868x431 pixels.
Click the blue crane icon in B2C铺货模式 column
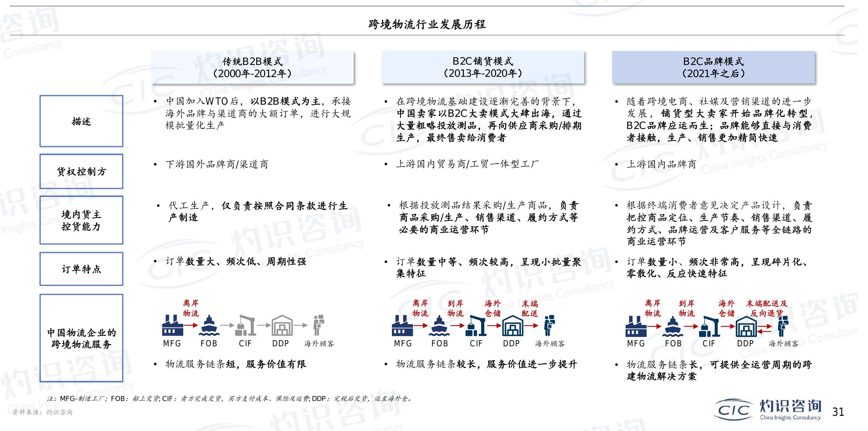[476, 325]
